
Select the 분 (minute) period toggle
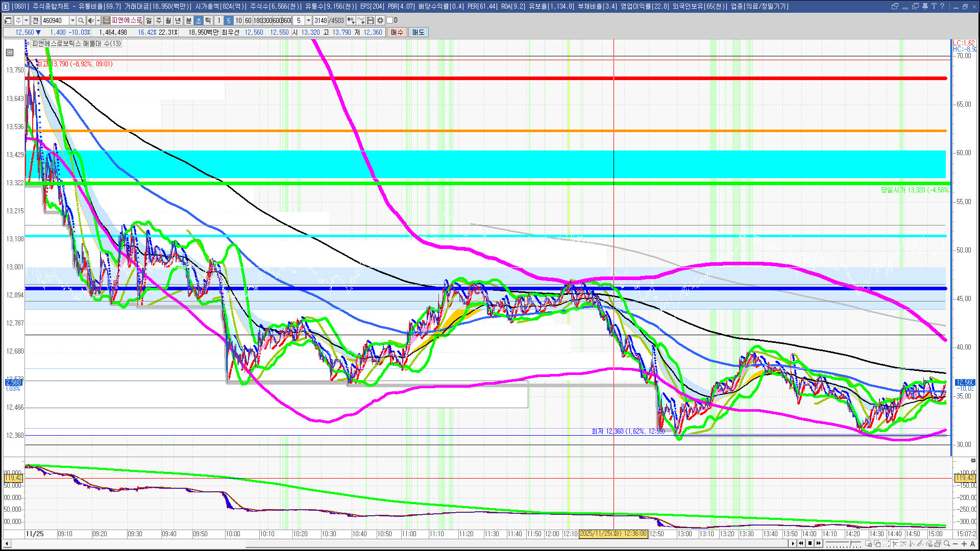coord(188,20)
